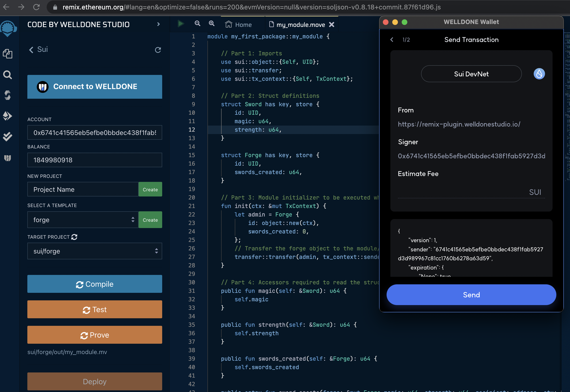This screenshot has height=392, width=570.
Task: Open the Remix home logo icon
Action: 8,29
